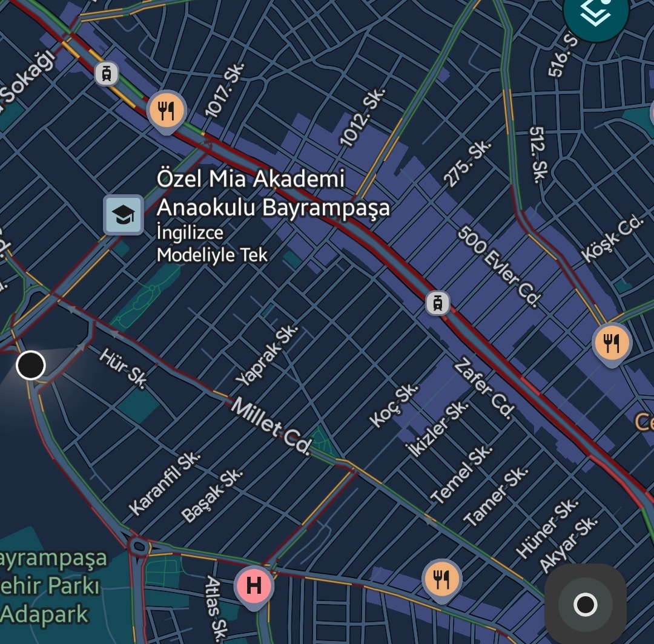Screen dimensions: 654x644
Task: Select the tram station icon by Zafer Cd.
Action: [x=437, y=303]
